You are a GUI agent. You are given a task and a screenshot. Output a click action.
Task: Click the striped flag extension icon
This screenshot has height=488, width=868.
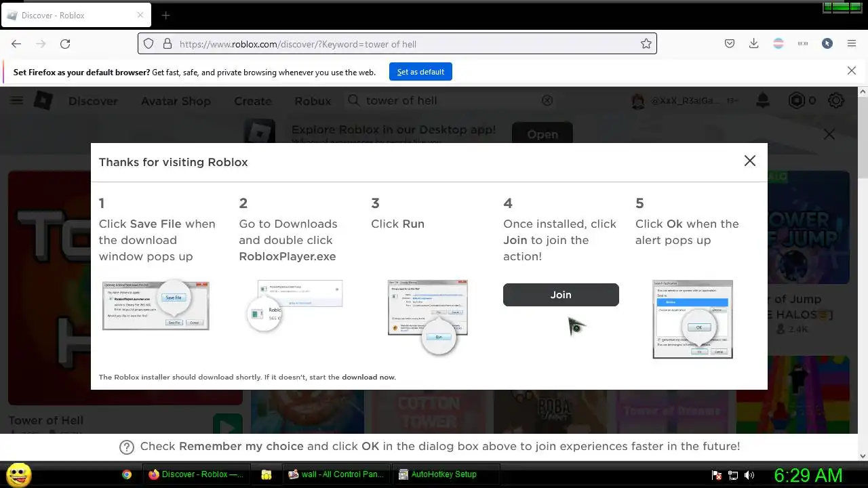click(x=778, y=43)
